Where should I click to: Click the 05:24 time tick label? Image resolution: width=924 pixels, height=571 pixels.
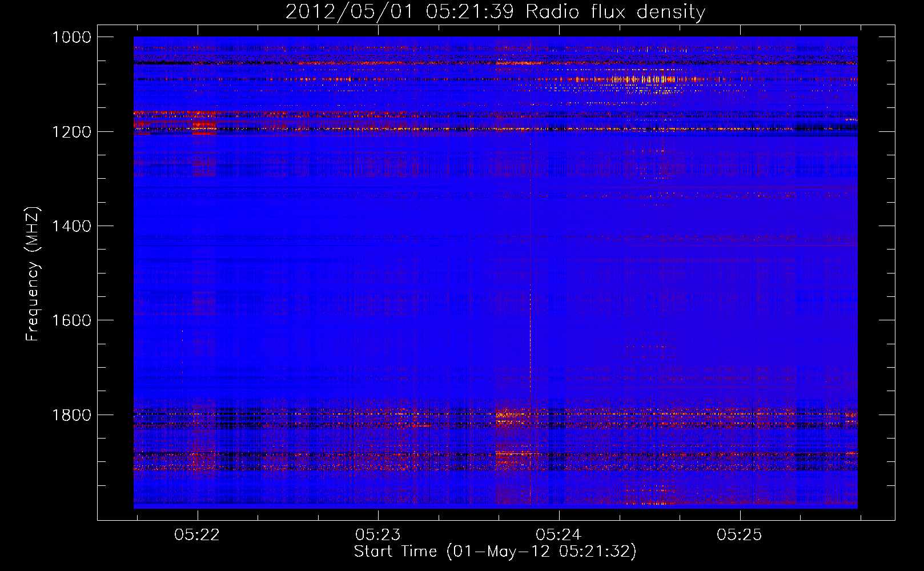(559, 534)
